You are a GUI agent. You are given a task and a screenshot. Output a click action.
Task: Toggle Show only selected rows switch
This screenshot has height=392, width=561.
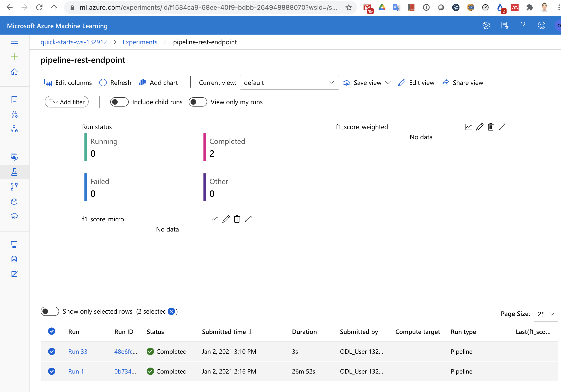(50, 311)
